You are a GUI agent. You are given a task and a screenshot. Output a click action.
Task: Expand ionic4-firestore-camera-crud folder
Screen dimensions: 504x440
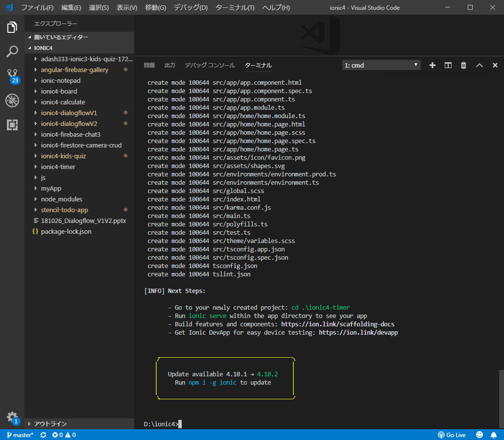(79, 145)
